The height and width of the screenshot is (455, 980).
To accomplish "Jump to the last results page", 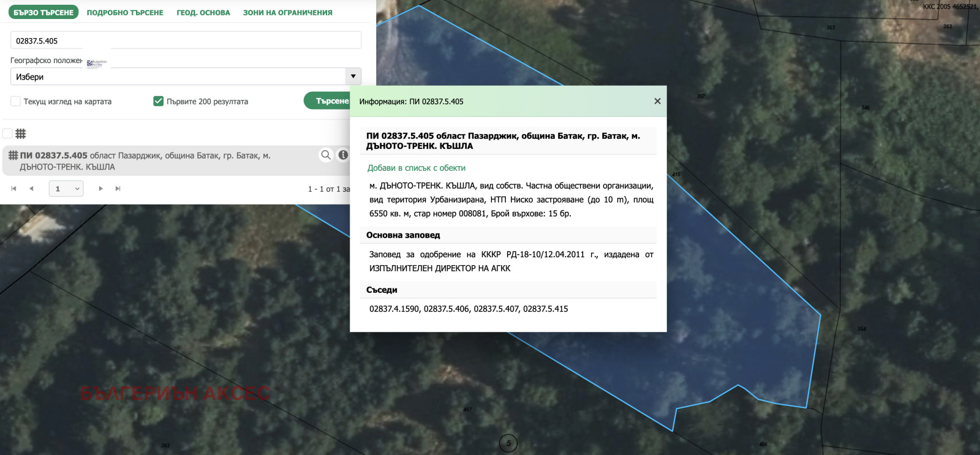I will [118, 189].
